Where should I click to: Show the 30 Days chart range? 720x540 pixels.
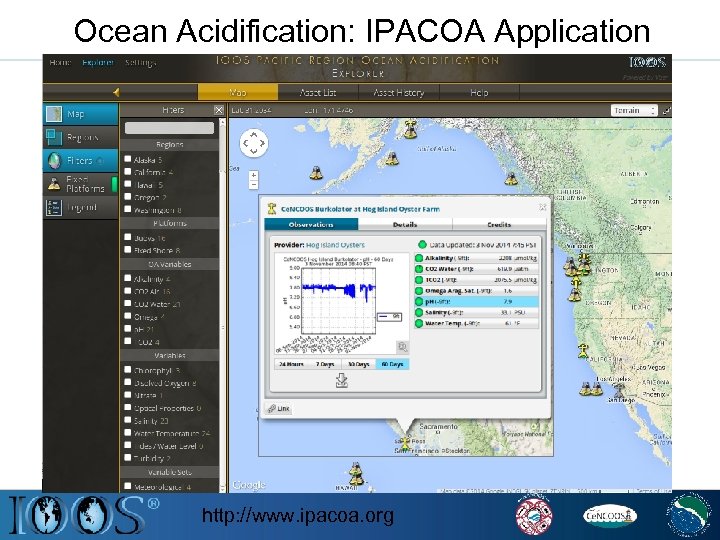359,364
